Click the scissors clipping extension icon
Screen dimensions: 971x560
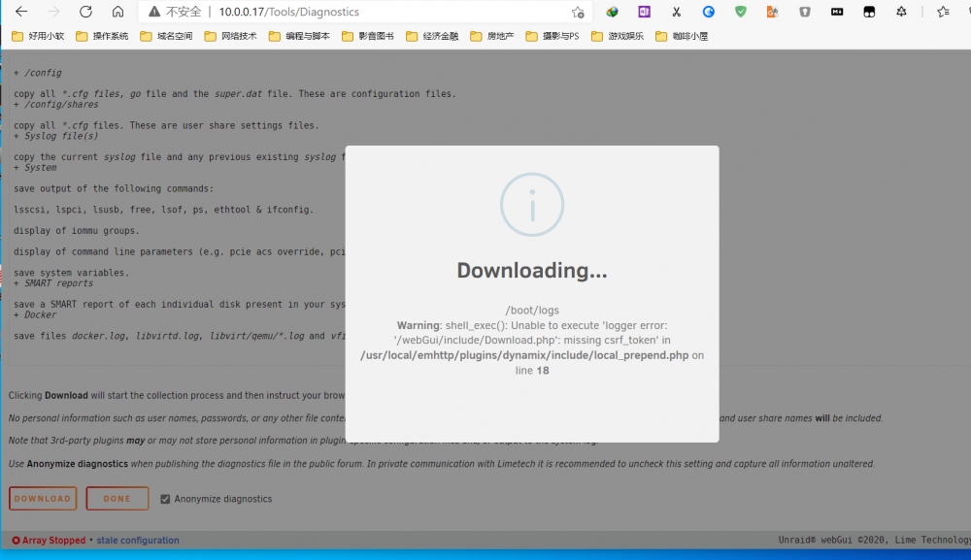676,12
